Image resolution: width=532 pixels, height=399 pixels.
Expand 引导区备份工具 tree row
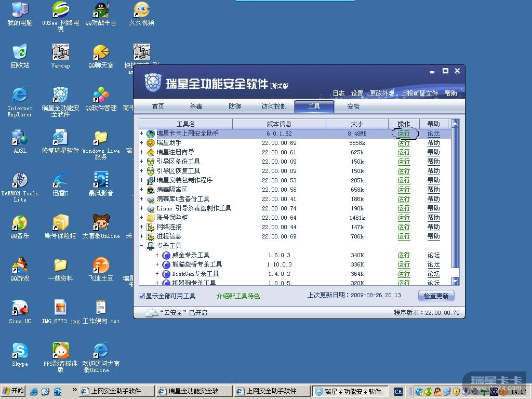point(142,162)
